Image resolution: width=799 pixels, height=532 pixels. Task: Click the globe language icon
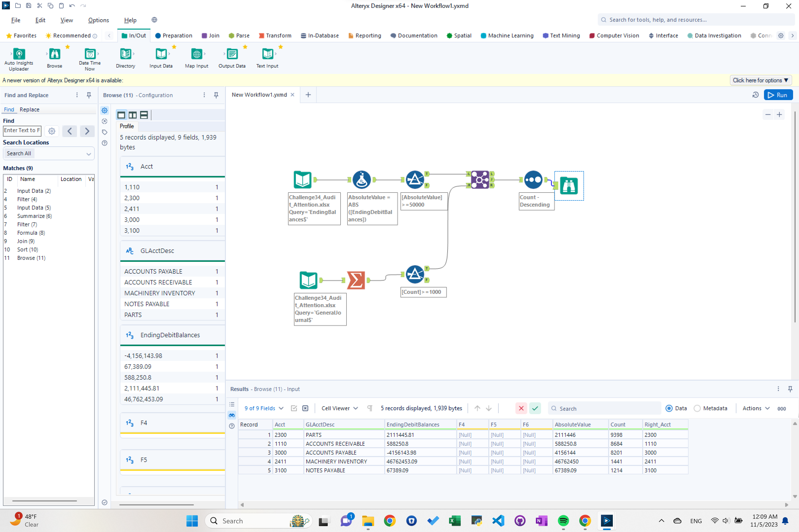[154, 20]
